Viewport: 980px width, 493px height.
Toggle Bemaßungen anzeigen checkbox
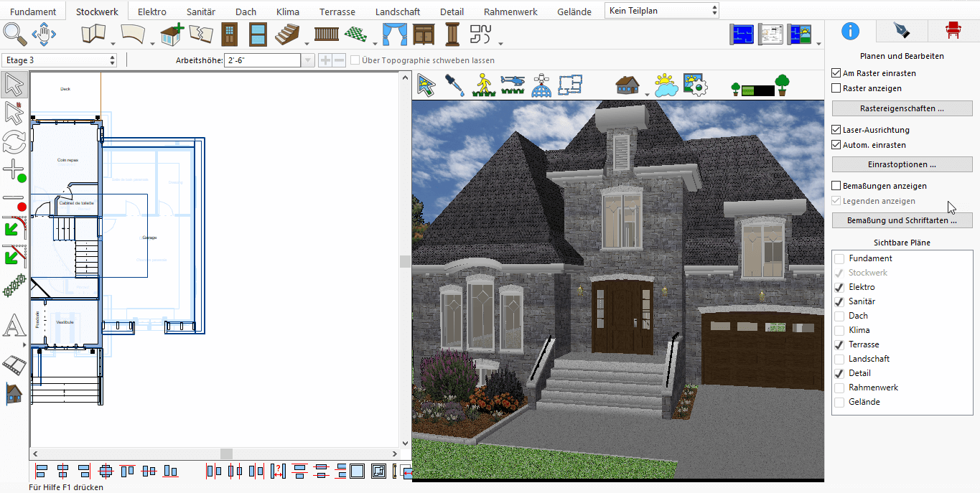click(836, 186)
